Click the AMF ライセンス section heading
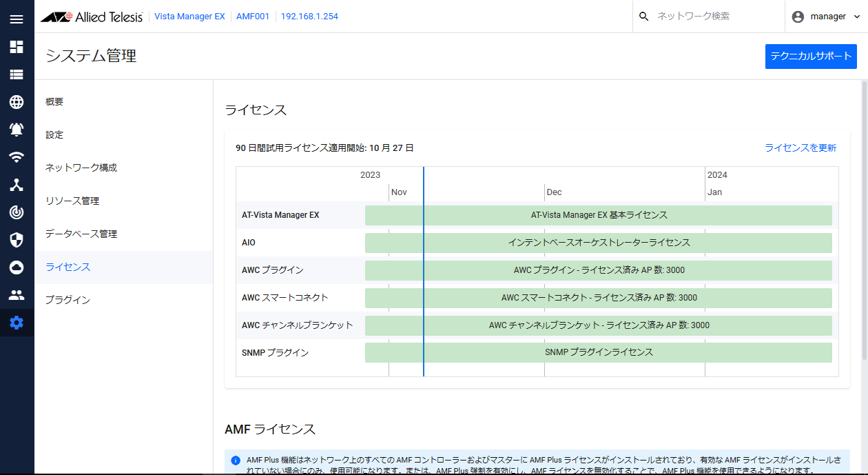Viewport: 868px width, 475px height. (270, 429)
